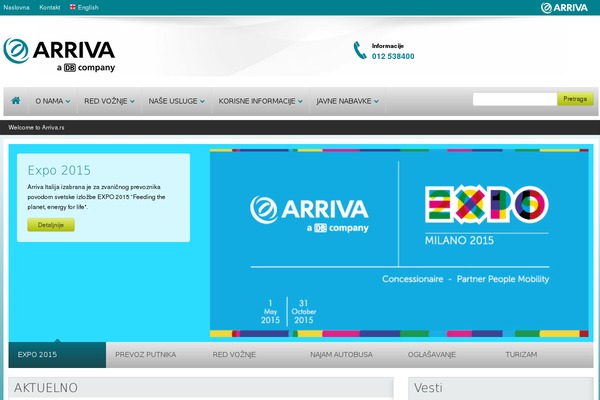Open the KORISNE INFORMACIJE dropdown
The height and width of the screenshot is (400, 600).
(261, 101)
